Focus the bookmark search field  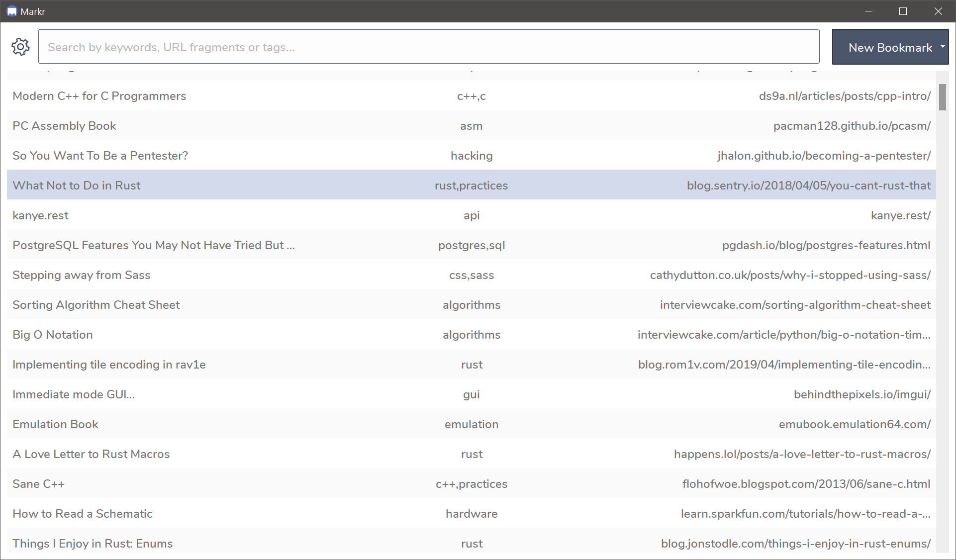tap(428, 47)
